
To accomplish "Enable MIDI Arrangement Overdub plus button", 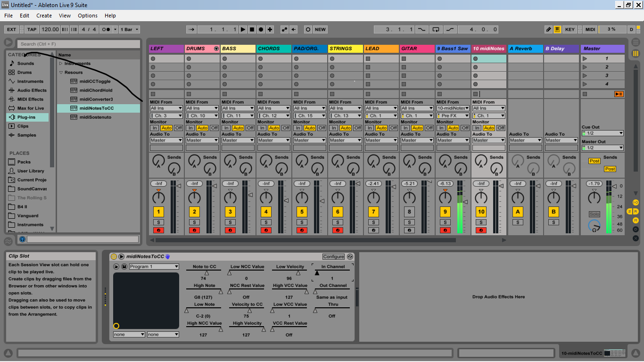I will pos(270,29).
